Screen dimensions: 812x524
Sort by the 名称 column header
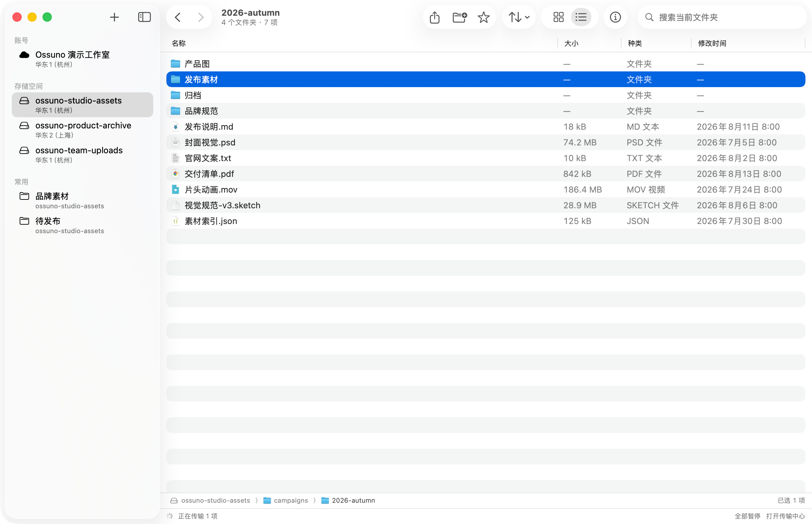(x=178, y=43)
